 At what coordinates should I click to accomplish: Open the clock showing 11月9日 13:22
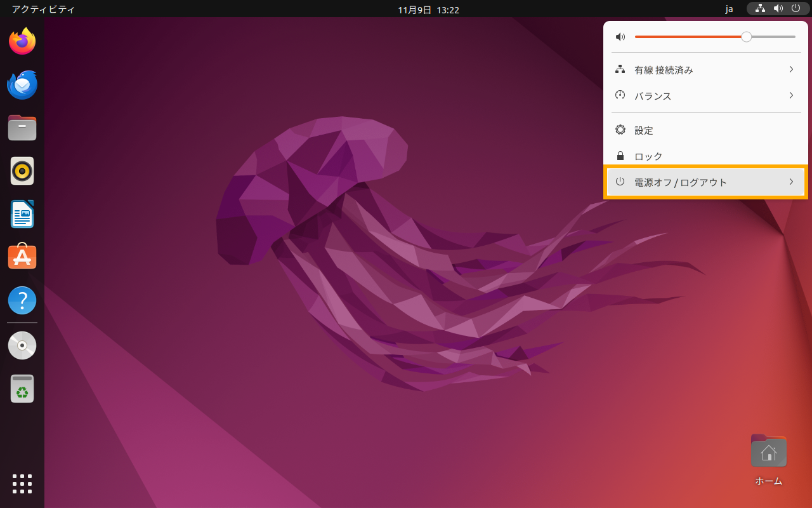point(429,10)
